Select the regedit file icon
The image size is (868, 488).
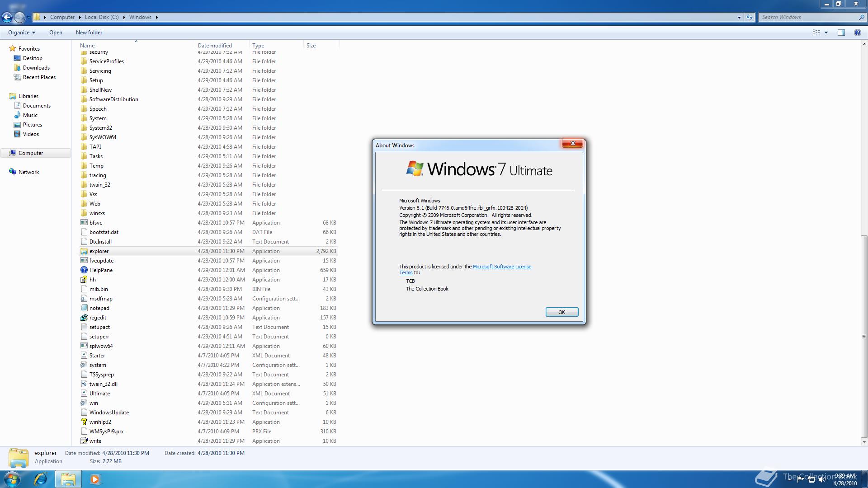click(x=84, y=318)
